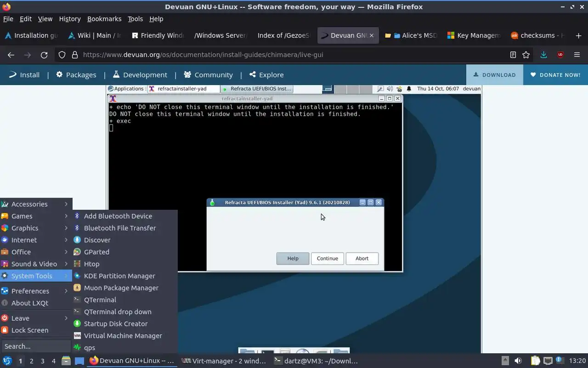Screen dimensions: 588x368
Task: Open About LXQt entry
Action: point(36,303)
